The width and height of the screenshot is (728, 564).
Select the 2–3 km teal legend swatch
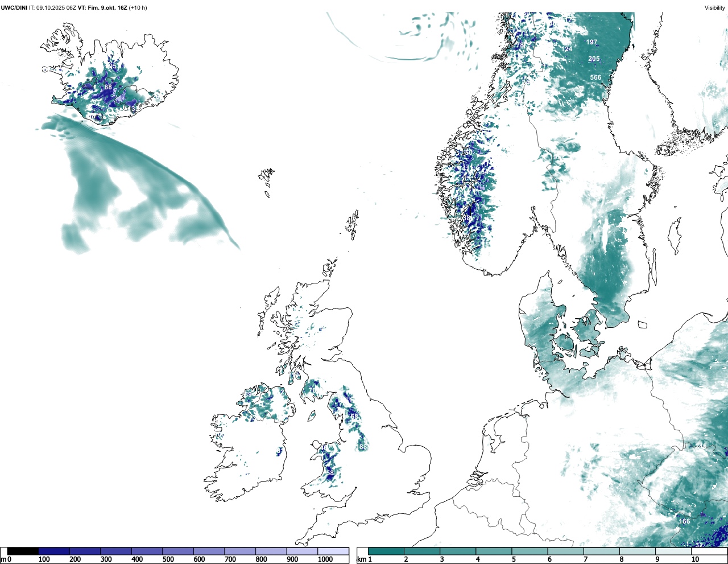pos(422,551)
